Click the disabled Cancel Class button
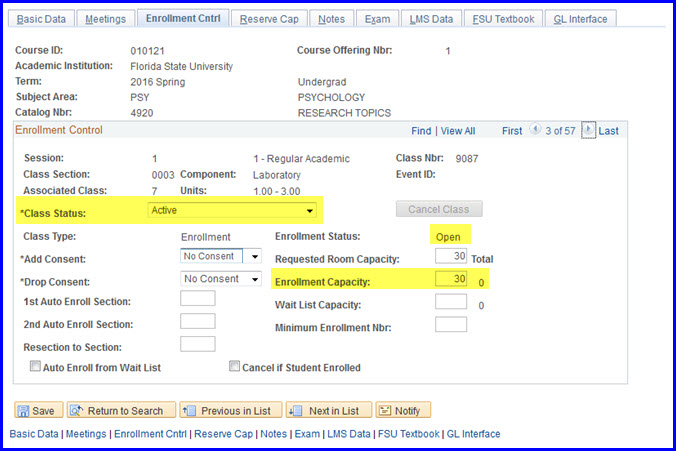676x451 pixels. point(439,209)
